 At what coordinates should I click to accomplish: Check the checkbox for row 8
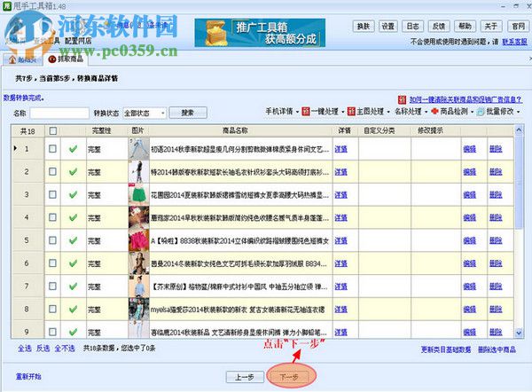pyautogui.click(x=52, y=309)
